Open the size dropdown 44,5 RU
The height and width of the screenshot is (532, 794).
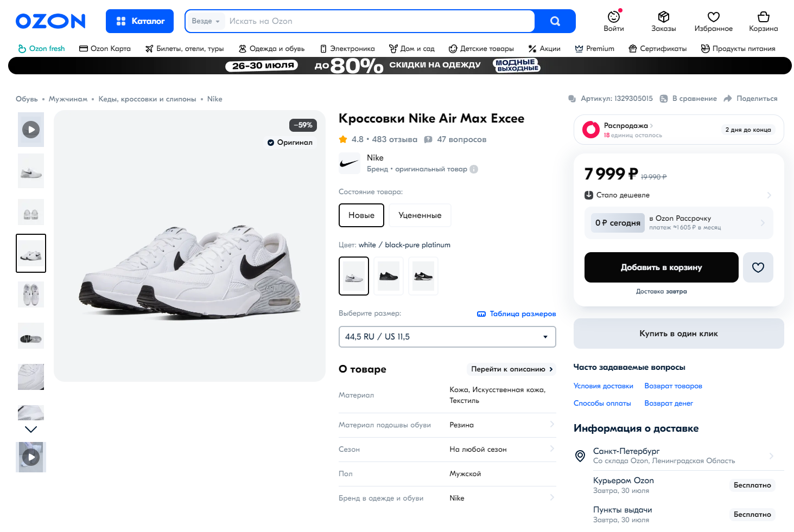(447, 337)
